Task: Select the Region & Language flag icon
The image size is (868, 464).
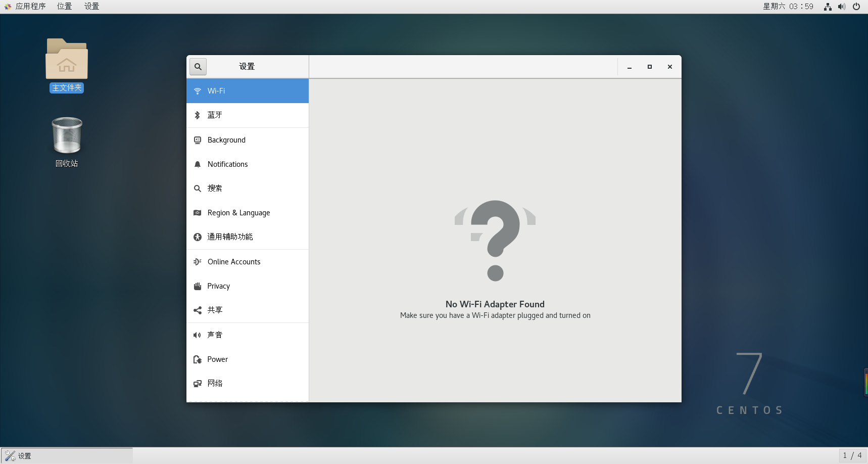Action: [x=198, y=213]
